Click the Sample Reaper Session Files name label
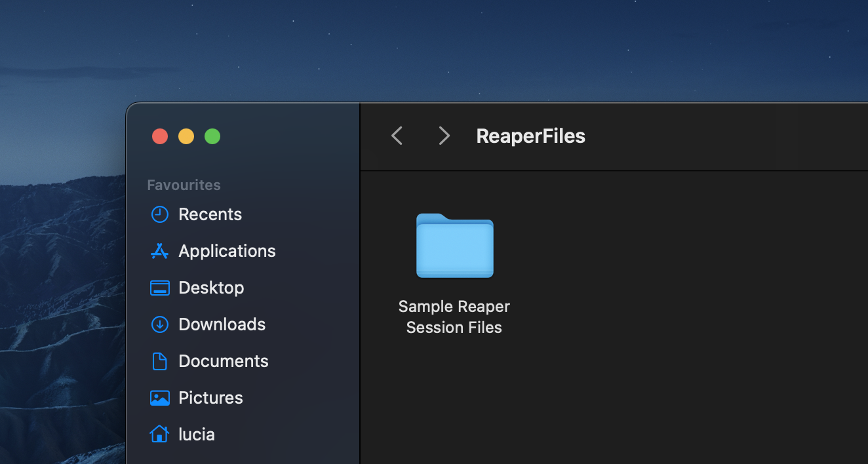868x464 pixels. (x=454, y=317)
